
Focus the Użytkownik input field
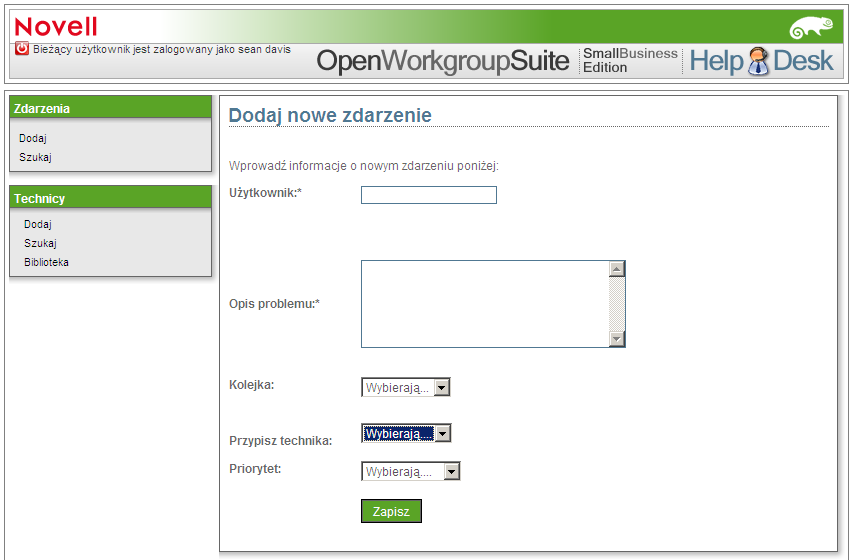(429, 195)
